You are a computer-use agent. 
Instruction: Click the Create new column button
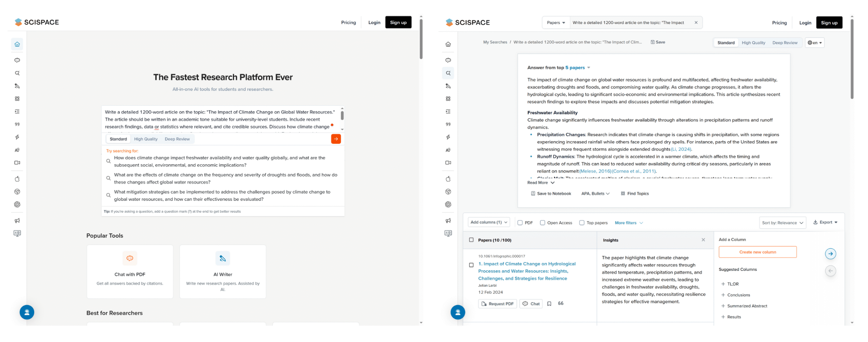[757, 252]
